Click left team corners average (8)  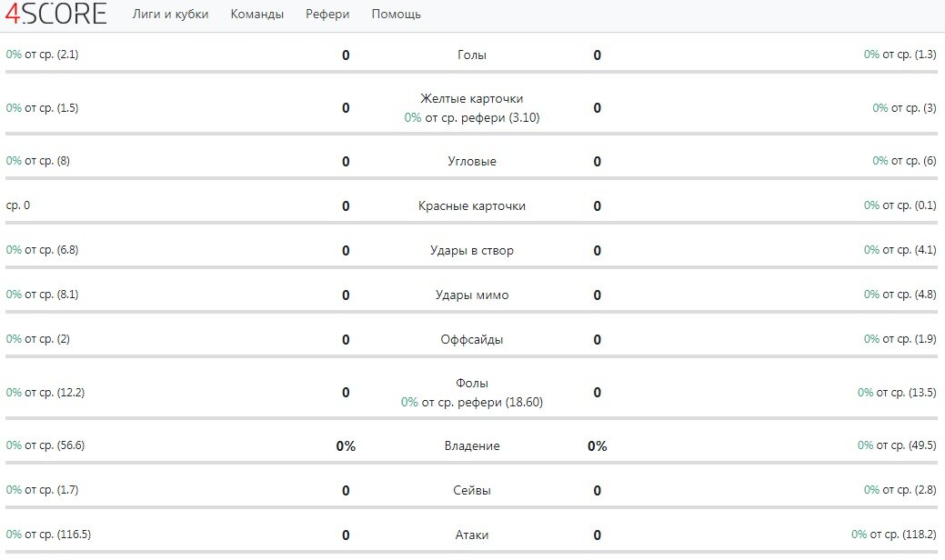(38, 161)
